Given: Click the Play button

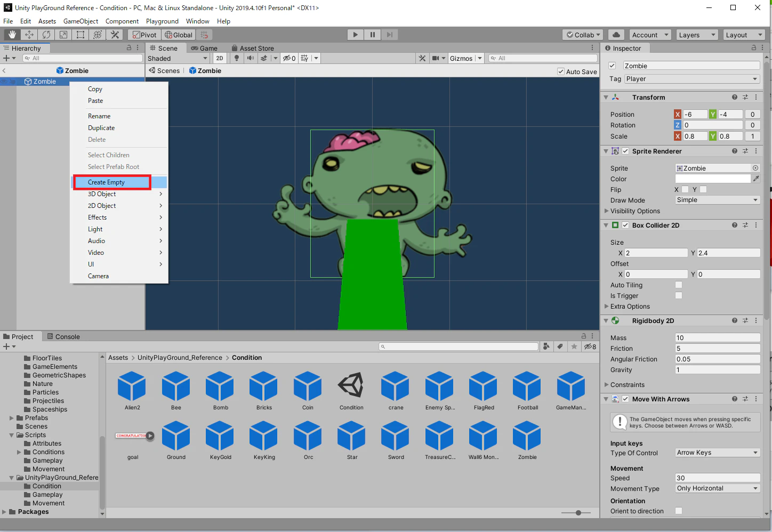Looking at the screenshot, I should pos(355,35).
